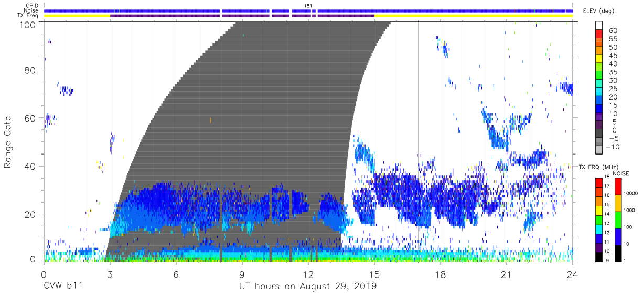Viewport: 644px width, 297px height.
Task: Pick the black bottom block of the NOISE legend
Action: [618, 254]
